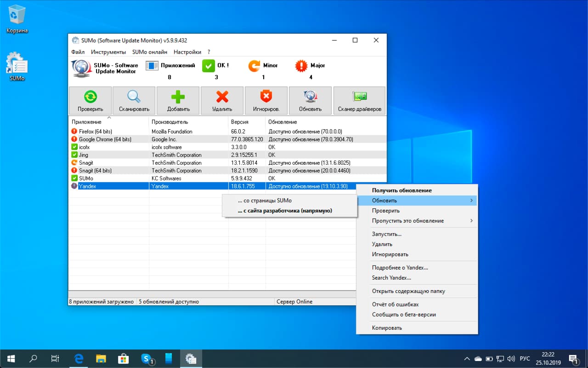The width and height of the screenshot is (588, 368).
Task: Select the Google Chrome (64 bits) row
Action: click(x=105, y=139)
